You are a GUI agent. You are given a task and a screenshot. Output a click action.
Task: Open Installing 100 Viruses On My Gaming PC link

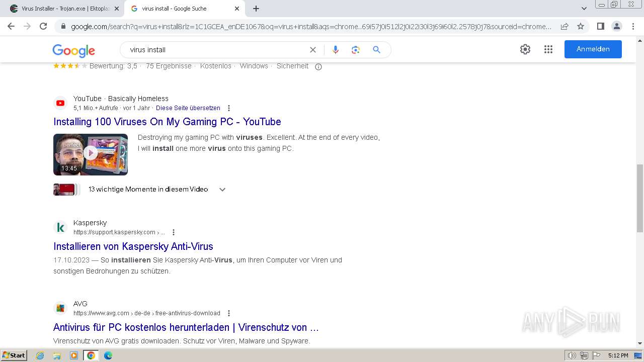pyautogui.click(x=167, y=122)
